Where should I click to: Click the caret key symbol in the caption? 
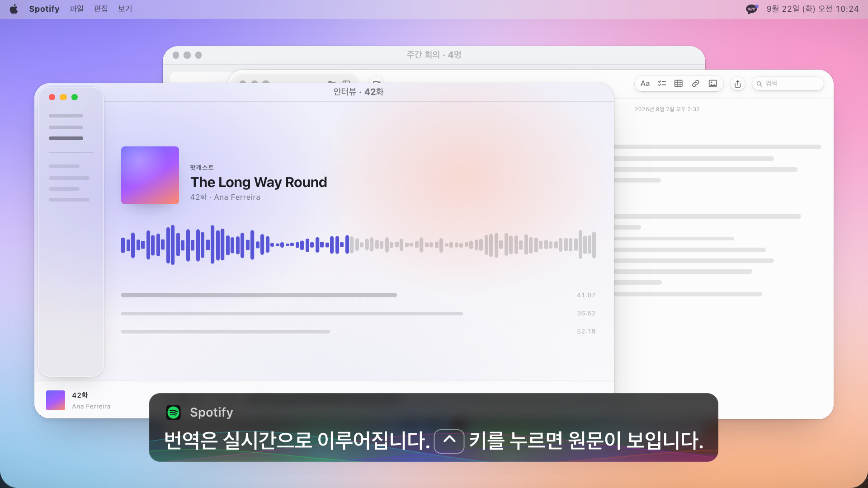[449, 441]
